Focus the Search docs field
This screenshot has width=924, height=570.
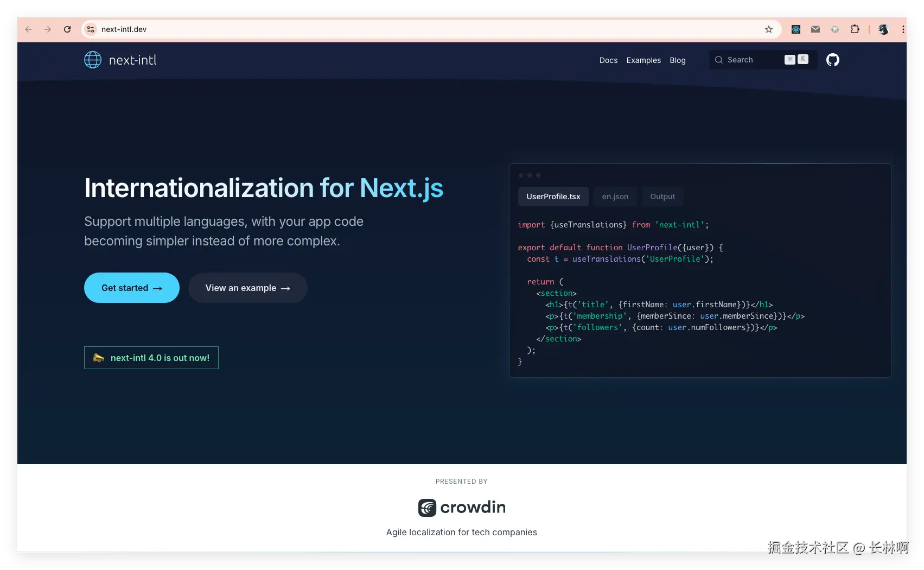click(763, 60)
